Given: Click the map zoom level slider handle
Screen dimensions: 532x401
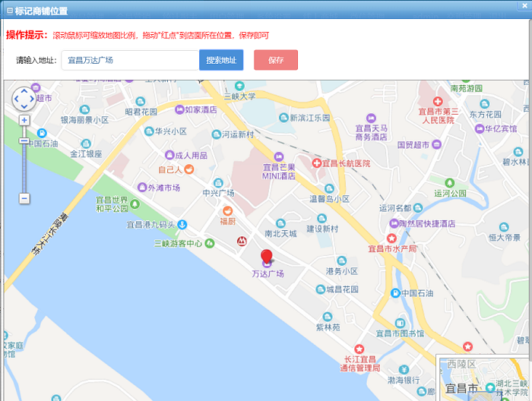Looking at the screenshot, I should [24, 141].
